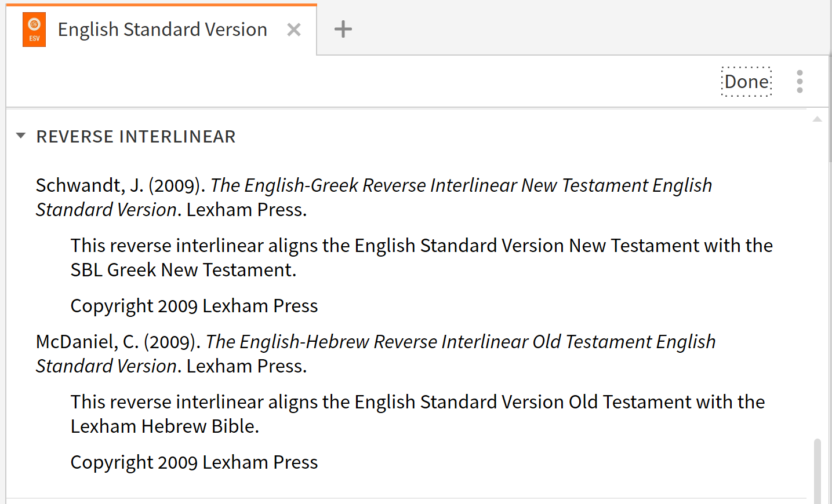
Task: Click the Lexham Hebrew Bible description
Action: [x=417, y=414]
